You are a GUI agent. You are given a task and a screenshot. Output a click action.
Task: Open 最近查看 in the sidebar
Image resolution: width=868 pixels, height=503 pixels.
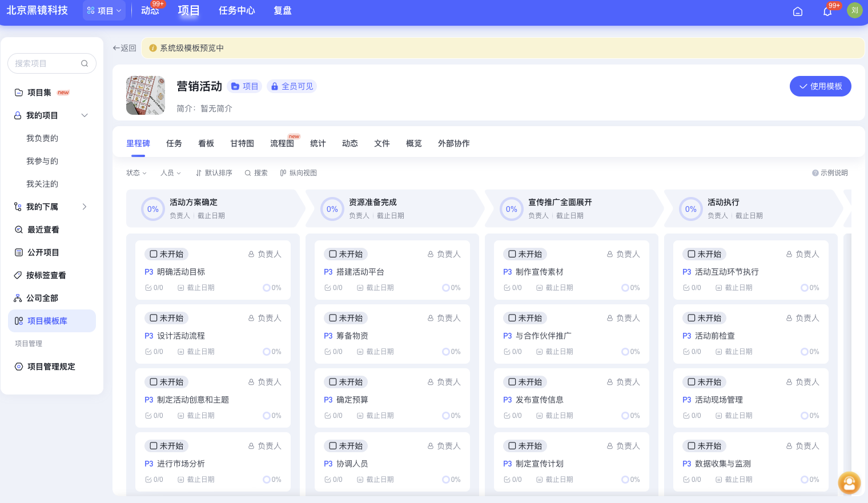point(43,230)
